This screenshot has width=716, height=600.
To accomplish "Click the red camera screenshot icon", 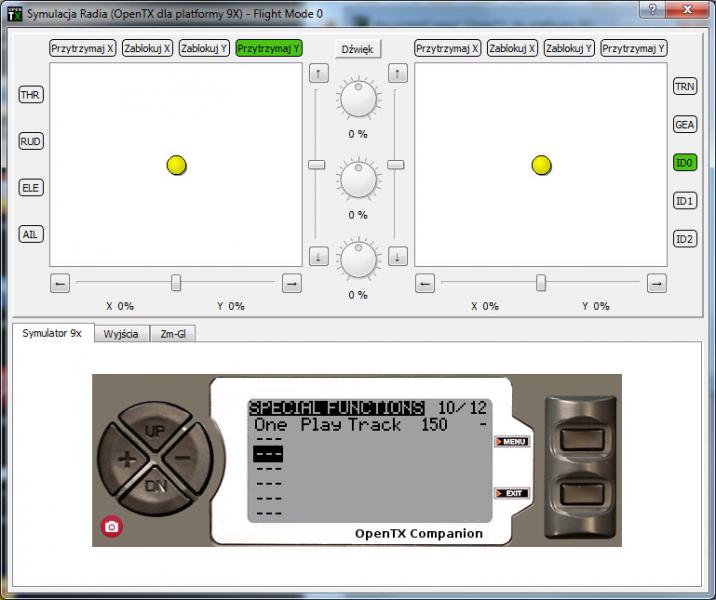I will coord(112,527).
